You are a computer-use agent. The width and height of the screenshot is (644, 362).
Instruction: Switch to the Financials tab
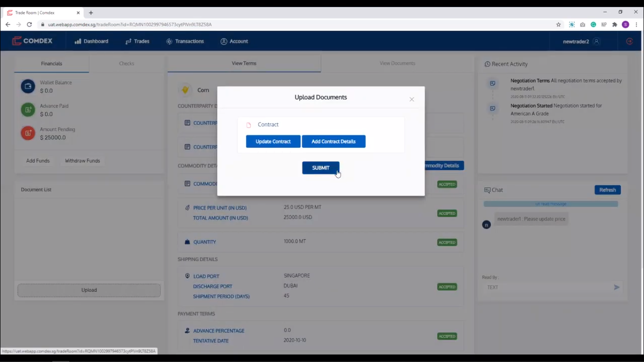tap(51, 64)
